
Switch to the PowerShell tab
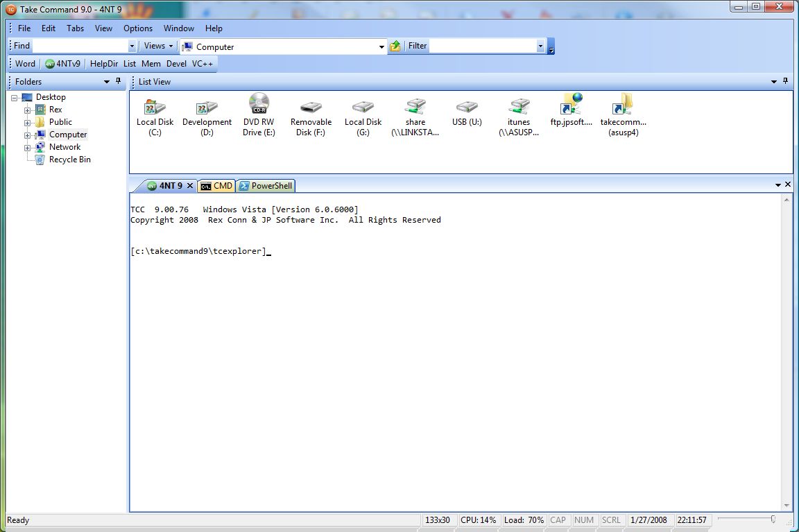point(266,186)
